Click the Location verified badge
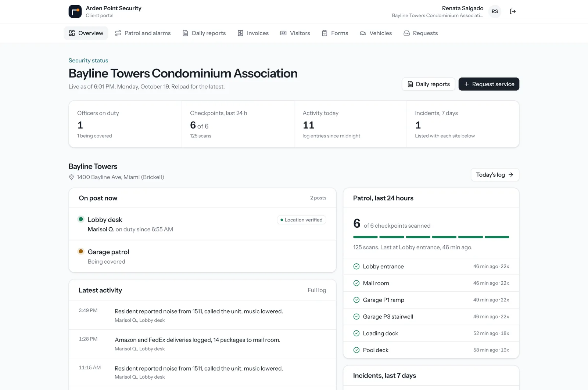This screenshot has height=390, width=588. click(x=301, y=220)
